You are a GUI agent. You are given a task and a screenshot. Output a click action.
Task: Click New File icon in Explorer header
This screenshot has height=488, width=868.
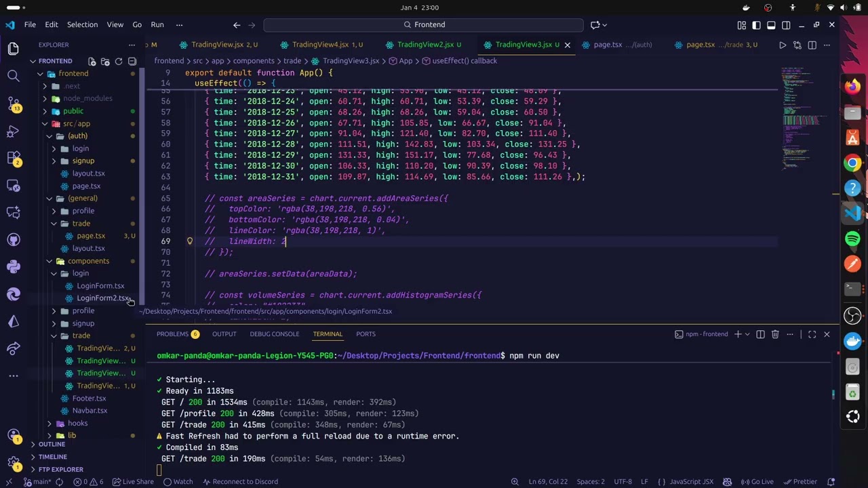(x=92, y=61)
